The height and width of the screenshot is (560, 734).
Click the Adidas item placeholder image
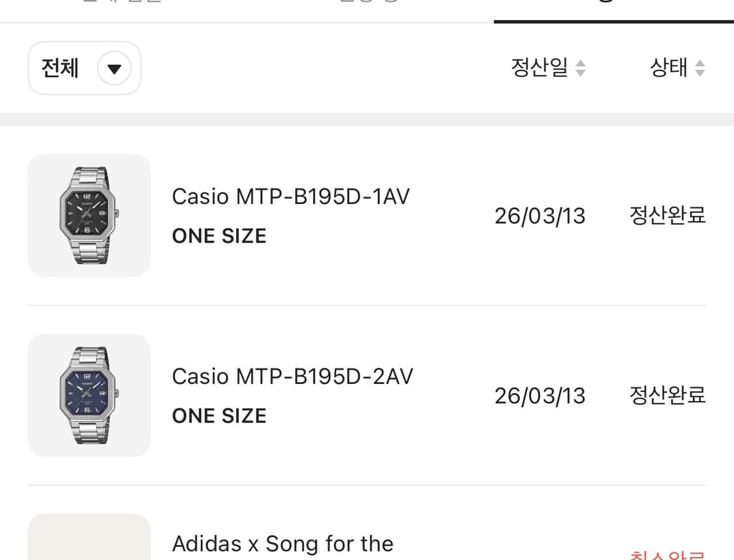click(89, 541)
